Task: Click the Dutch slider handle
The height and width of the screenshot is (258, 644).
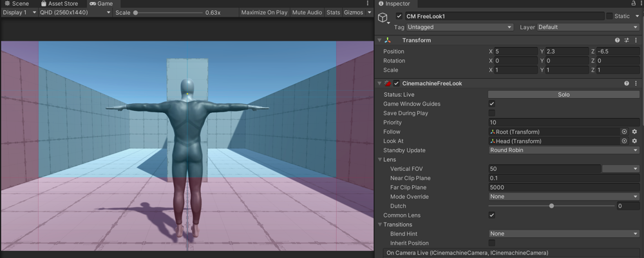Action: [552, 206]
